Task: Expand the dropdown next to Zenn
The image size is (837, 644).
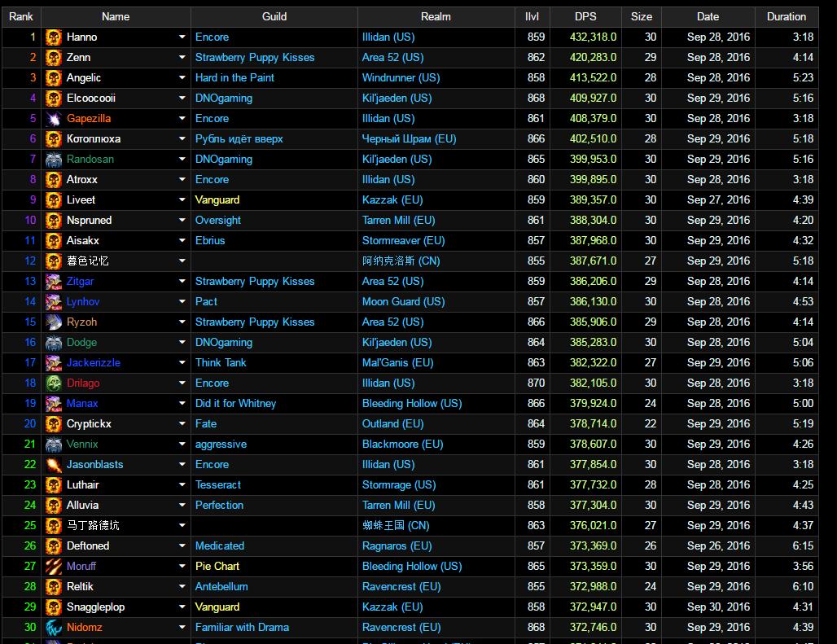Action: tap(182, 57)
